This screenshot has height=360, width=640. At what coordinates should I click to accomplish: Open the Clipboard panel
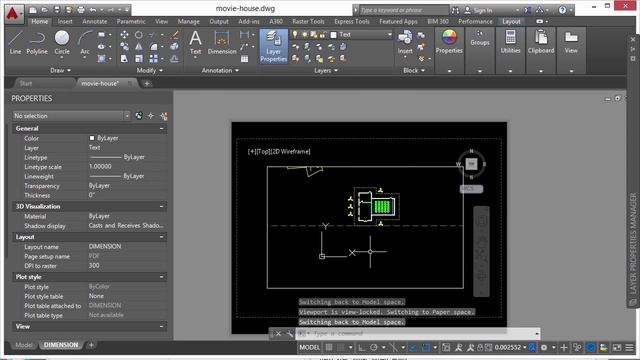tap(541, 42)
